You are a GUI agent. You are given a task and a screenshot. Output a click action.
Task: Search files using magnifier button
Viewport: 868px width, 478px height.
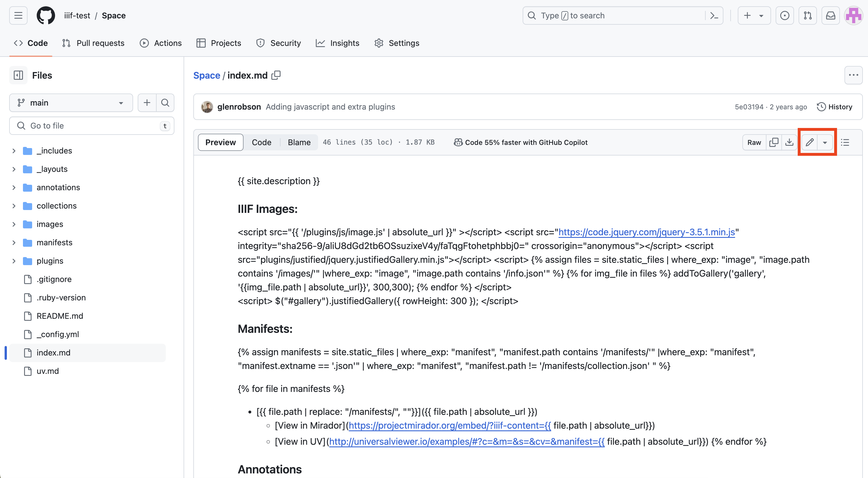[165, 102]
